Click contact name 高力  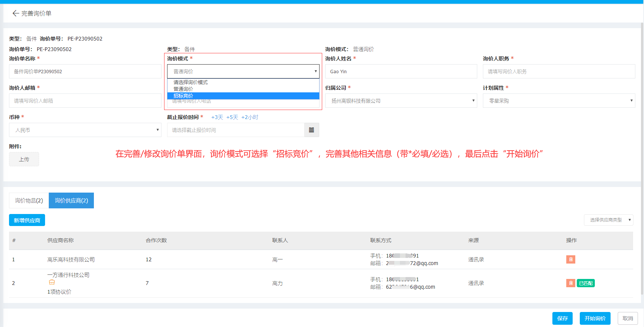point(278,283)
